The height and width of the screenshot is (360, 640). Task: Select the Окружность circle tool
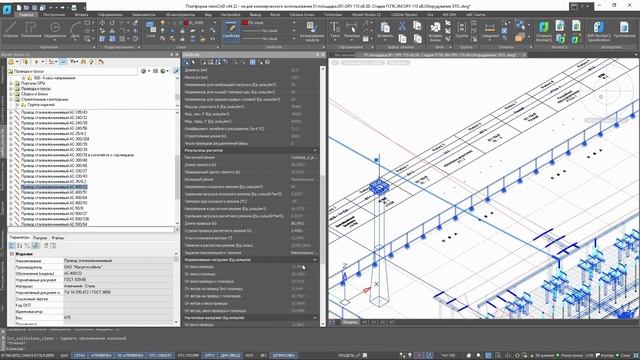(55, 29)
